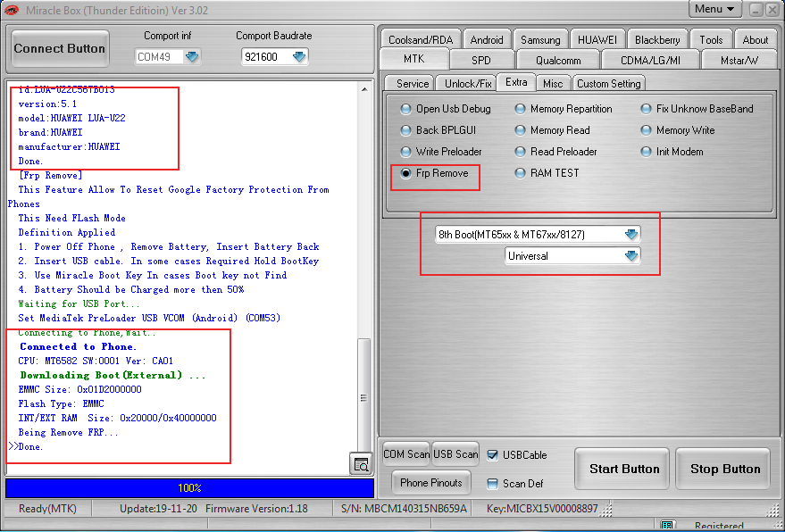This screenshot has height=532, width=785.
Task: Click the Connect Button
Action: (x=60, y=48)
